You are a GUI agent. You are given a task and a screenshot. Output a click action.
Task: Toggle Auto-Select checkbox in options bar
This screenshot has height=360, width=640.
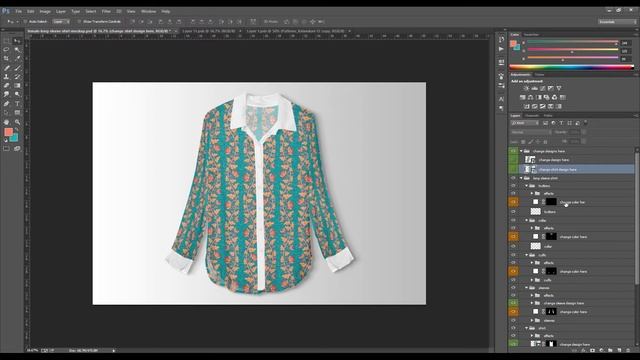[x=25, y=22]
